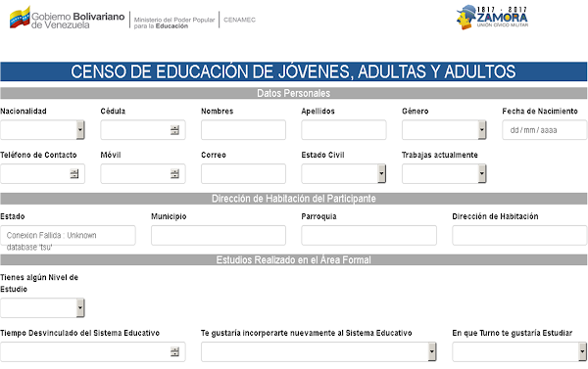Click the Estado Civil label

coord(322,155)
